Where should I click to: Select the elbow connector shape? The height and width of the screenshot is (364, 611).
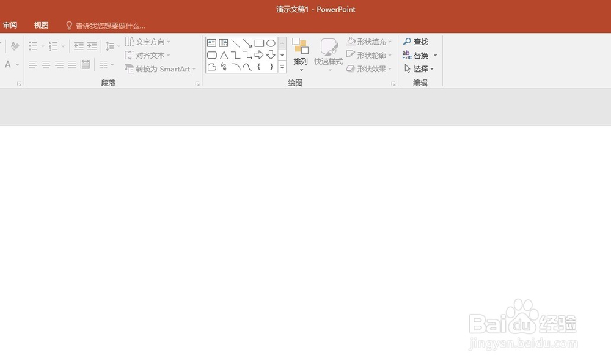(x=235, y=55)
